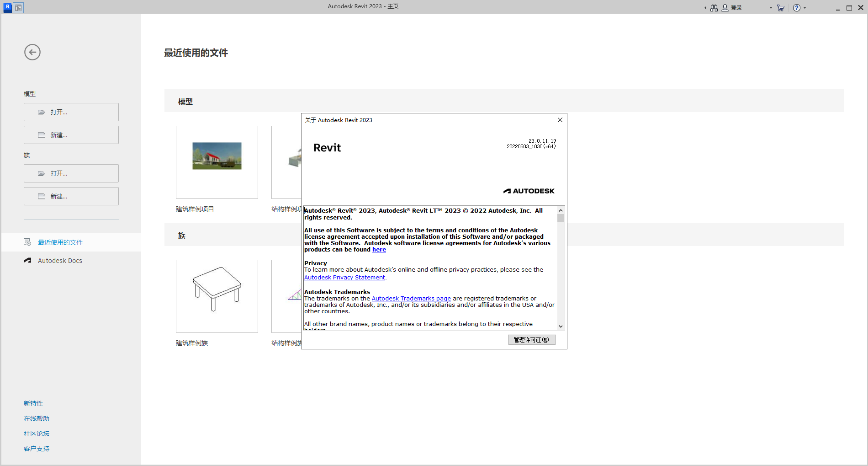Open the Autodesk Privacy Statement link
The height and width of the screenshot is (466, 868).
pos(344,277)
